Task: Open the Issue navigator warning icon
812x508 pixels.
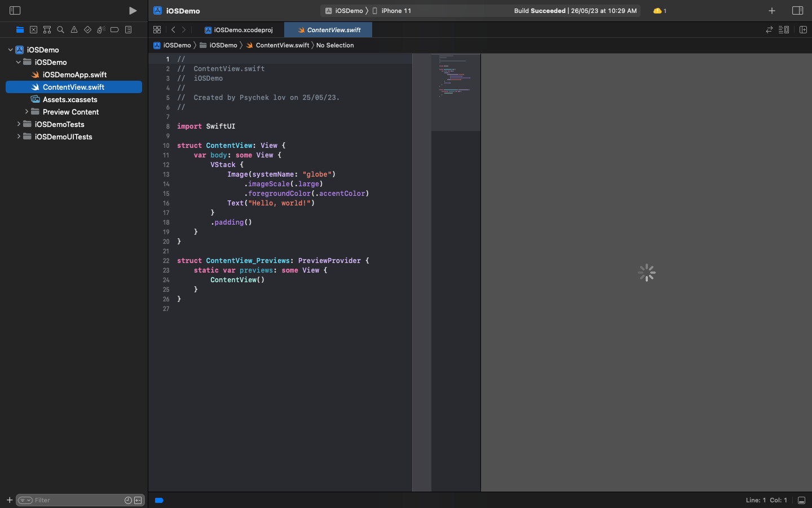Action: coord(74,30)
